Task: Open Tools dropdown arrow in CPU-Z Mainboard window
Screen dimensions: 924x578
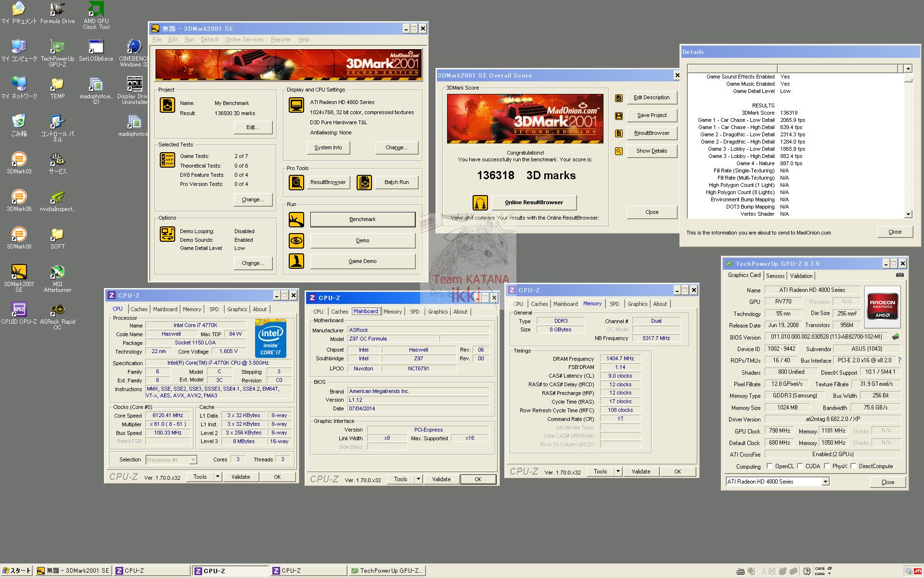Action: pos(418,479)
